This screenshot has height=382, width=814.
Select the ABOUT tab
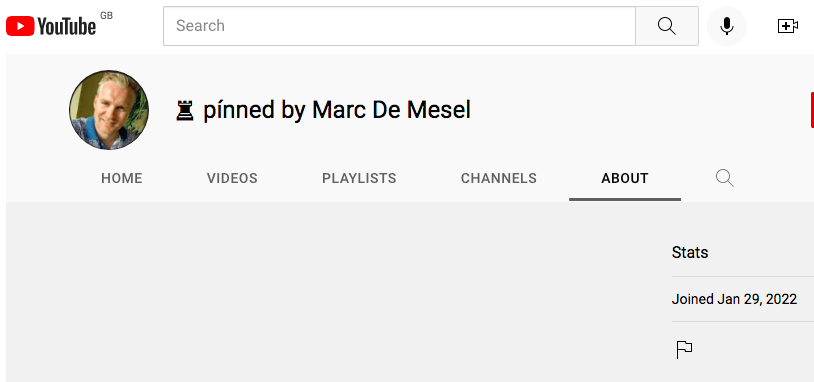625,179
